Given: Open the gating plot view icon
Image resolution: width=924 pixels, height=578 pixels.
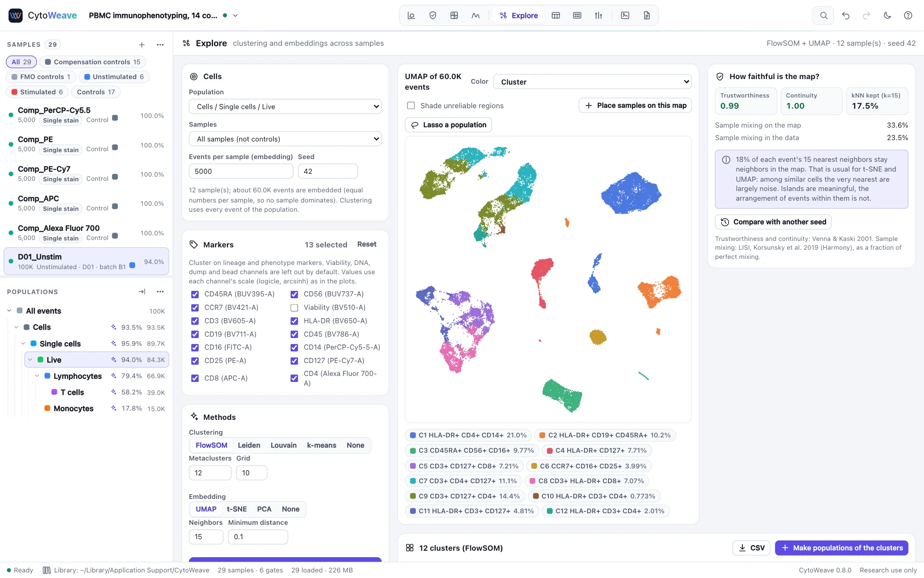Looking at the screenshot, I should (411, 16).
